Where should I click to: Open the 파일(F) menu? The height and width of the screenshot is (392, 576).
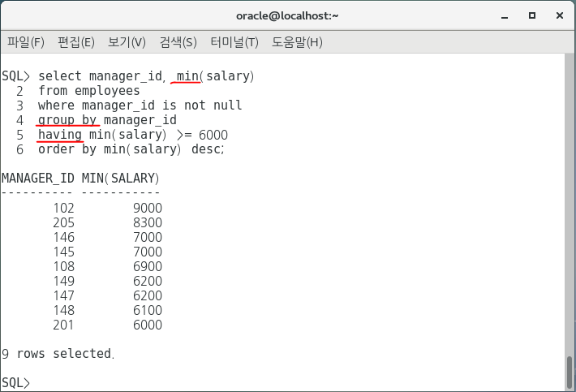pyautogui.click(x=26, y=42)
